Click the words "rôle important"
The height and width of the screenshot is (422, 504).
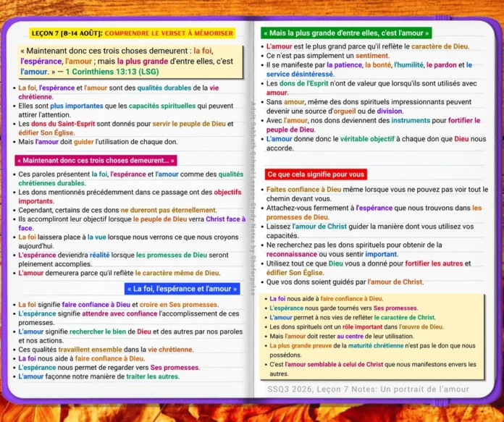(362, 327)
